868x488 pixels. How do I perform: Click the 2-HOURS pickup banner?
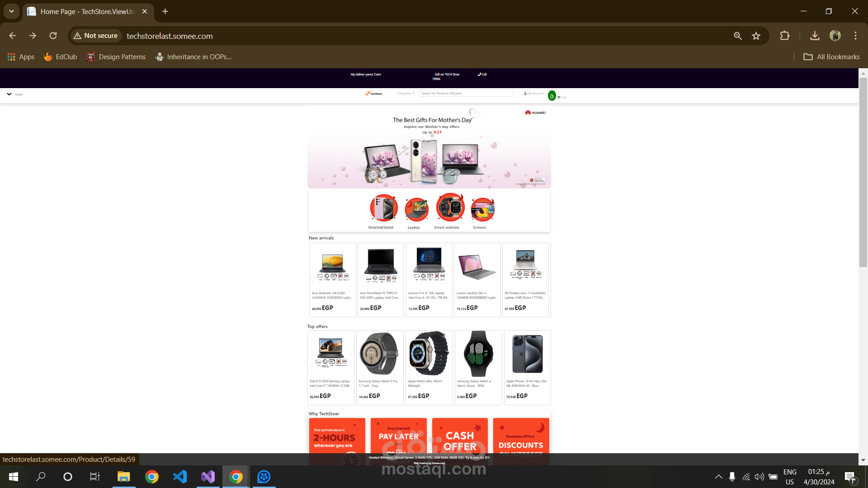point(337,436)
